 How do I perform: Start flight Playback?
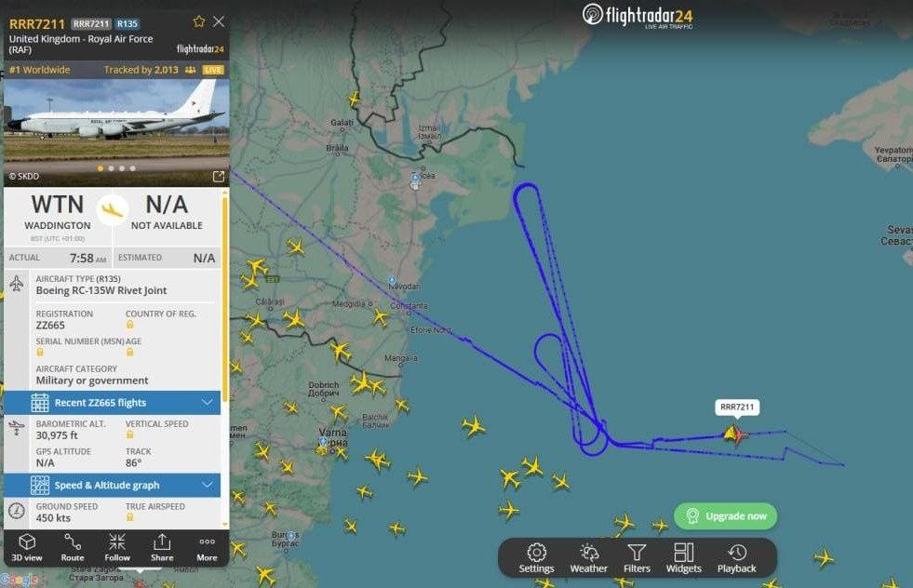click(736, 558)
